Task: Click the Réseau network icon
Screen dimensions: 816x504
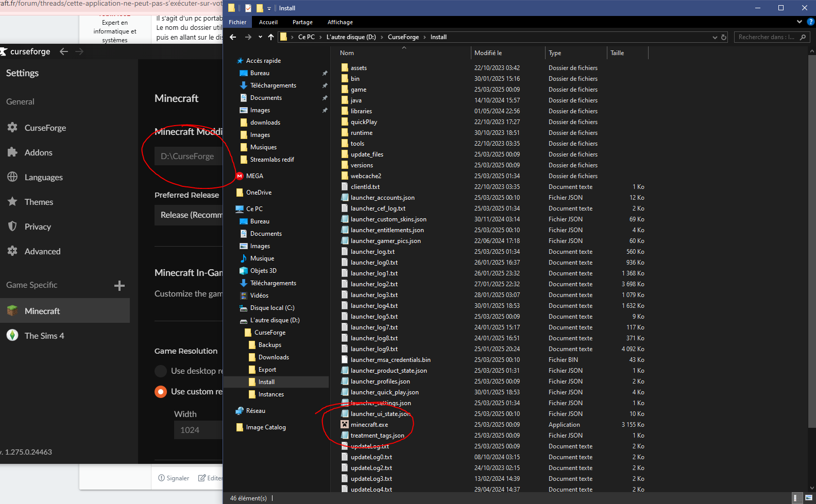Action: coord(240,411)
